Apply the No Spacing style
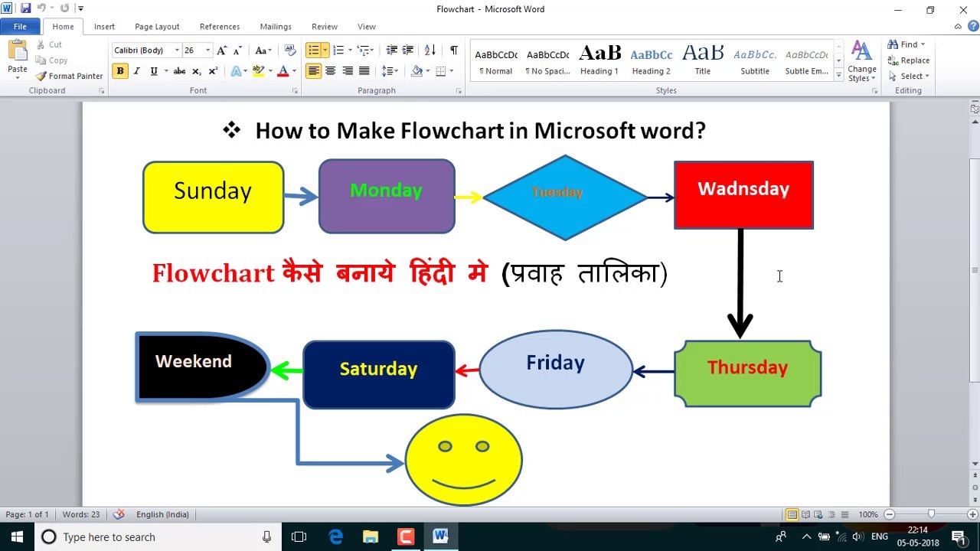 [548, 60]
